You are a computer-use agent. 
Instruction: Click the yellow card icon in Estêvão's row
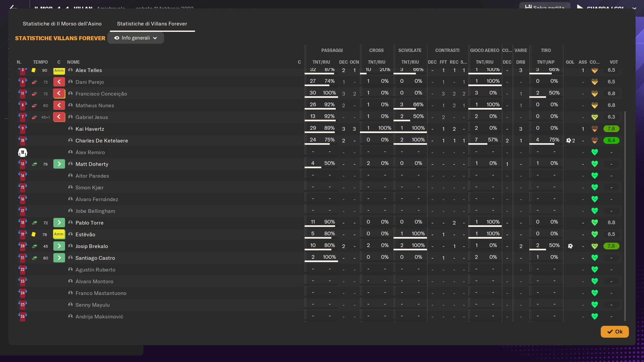(34, 234)
